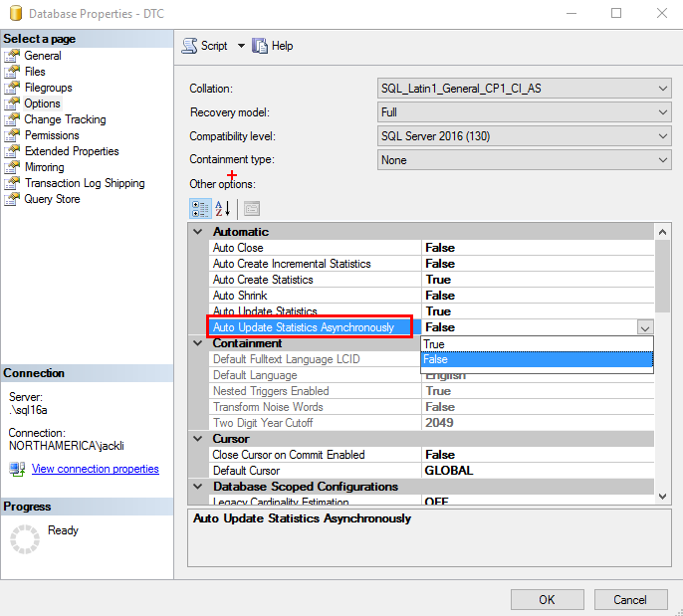The width and height of the screenshot is (683, 616).
Task: Open Script dropdown arrow
Action: click(x=241, y=46)
